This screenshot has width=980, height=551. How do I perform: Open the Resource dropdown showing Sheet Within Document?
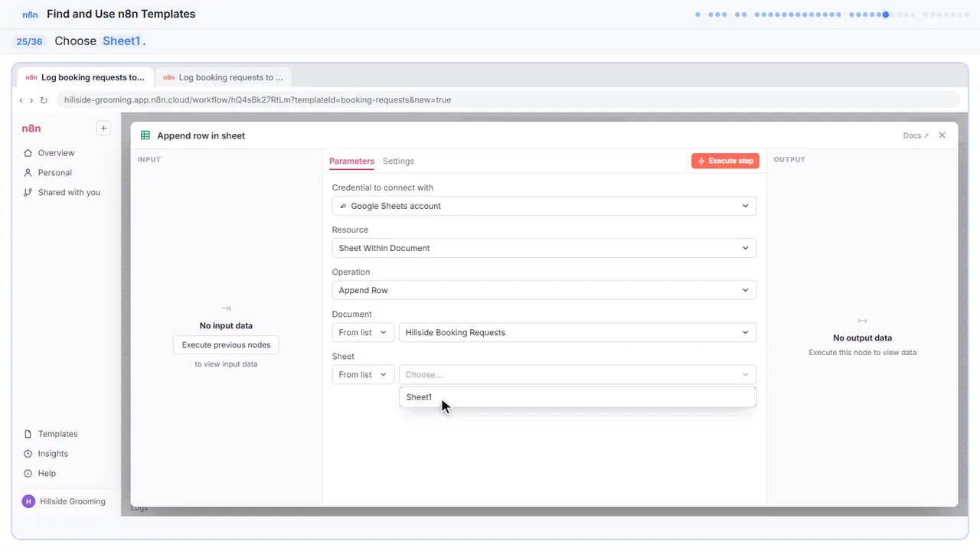coord(544,248)
